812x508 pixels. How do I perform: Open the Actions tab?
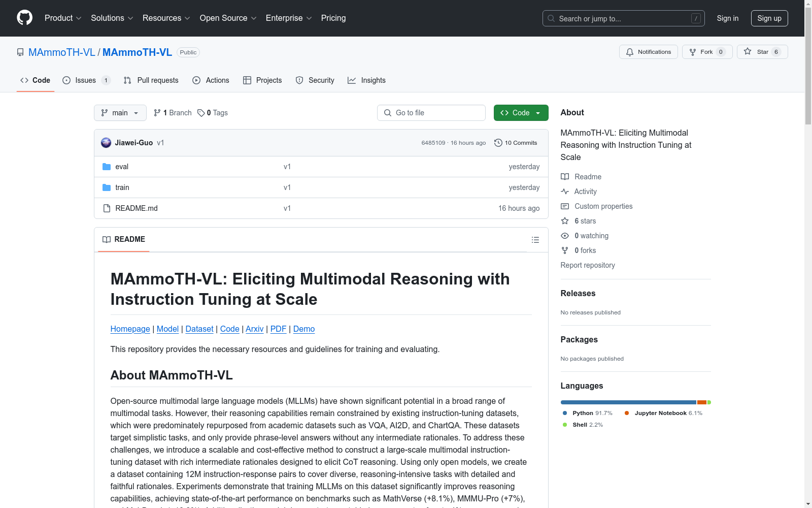tap(211, 80)
